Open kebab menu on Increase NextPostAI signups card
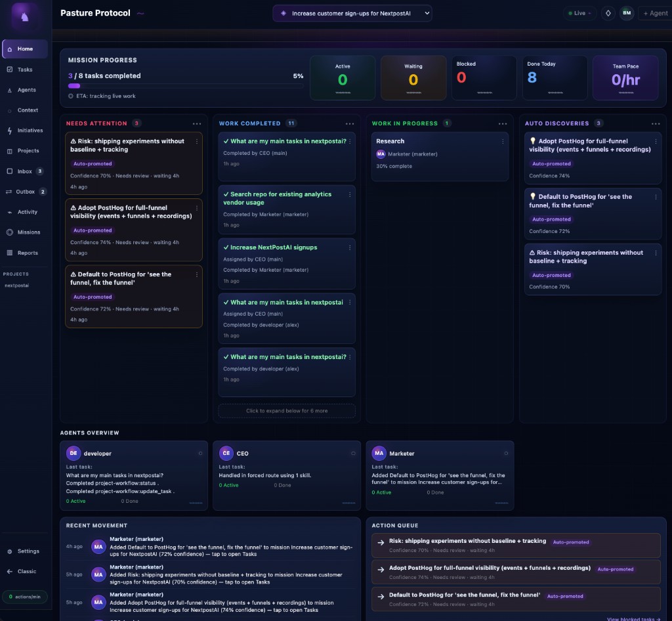Screen dimensions: 672x621 [350, 247]
